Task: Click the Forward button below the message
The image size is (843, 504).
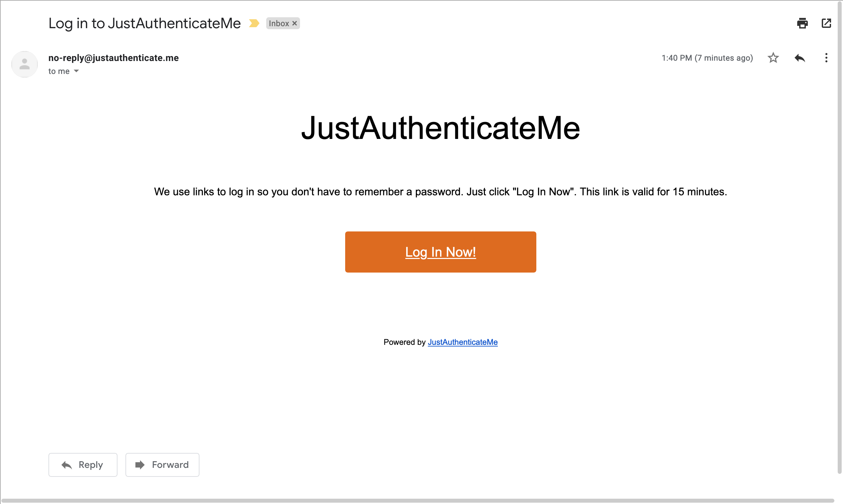Action: coord(162,465)
